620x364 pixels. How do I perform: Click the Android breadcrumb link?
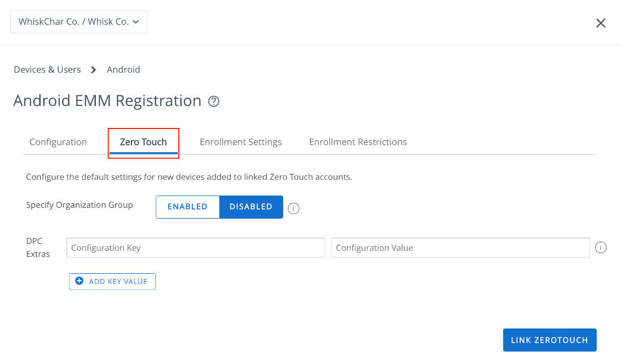pos(124,69)
